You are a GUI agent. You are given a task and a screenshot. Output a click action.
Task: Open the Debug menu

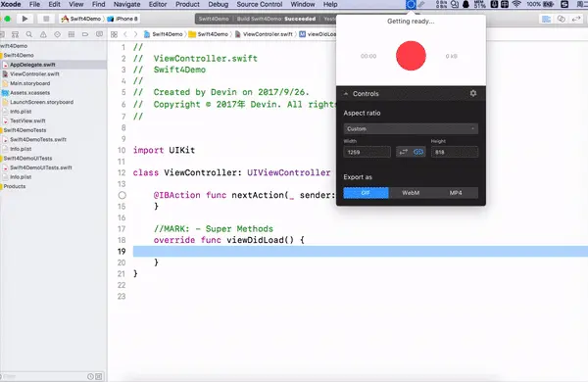(219, 4)
